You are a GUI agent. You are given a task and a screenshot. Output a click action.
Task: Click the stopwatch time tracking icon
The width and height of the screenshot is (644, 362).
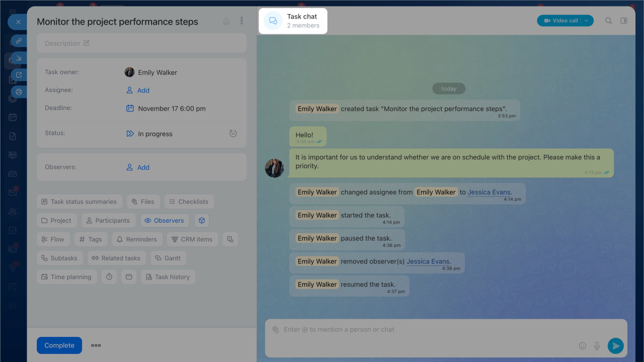[109, 277]
